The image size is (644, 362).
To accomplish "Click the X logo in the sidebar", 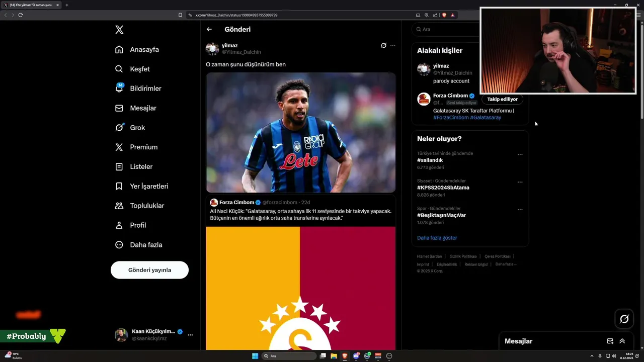I will [119, 30].
